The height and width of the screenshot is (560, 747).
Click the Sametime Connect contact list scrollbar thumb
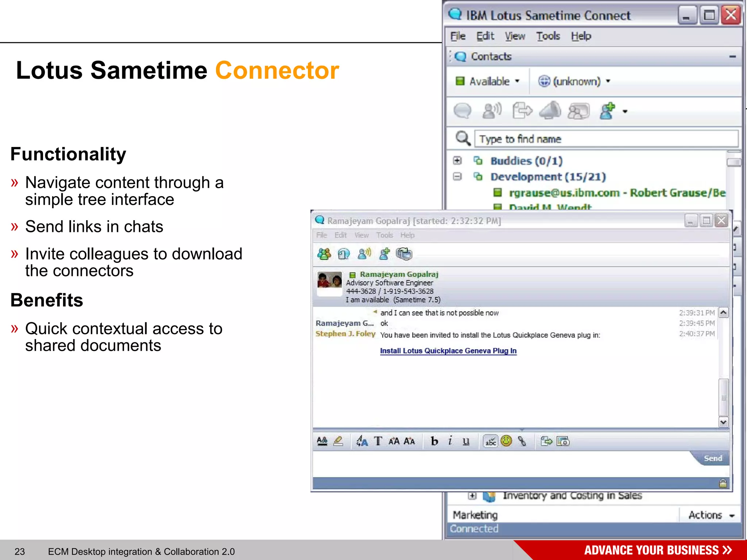pyautogui.click(x=734, y=162)
